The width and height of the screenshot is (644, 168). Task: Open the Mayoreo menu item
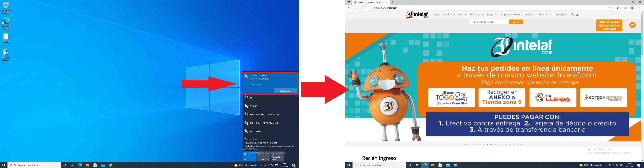pyautogui.click(x=492, y=15)
